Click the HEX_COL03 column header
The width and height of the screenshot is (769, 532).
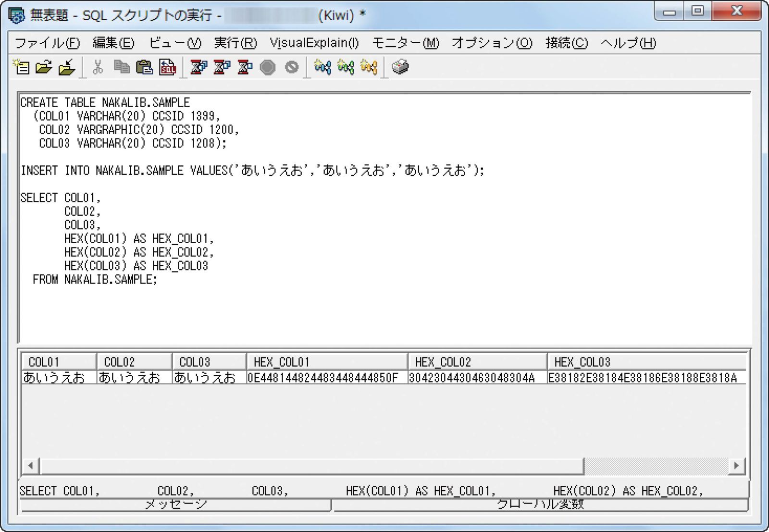(x=647, y=362)
